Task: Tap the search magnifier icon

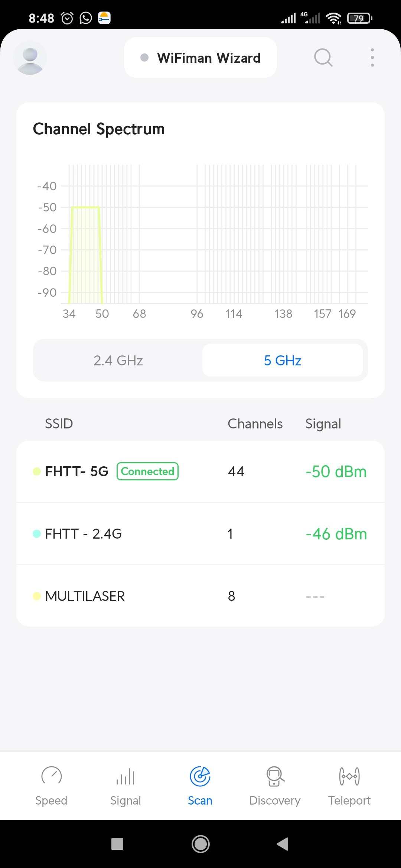Action: coord(323,58)
